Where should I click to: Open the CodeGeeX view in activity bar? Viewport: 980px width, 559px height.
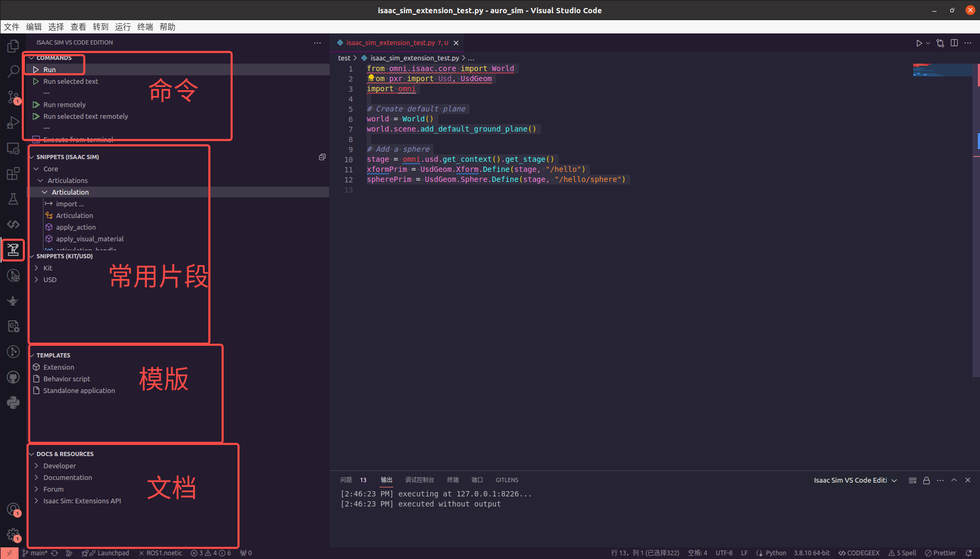(x=13, y=224)
